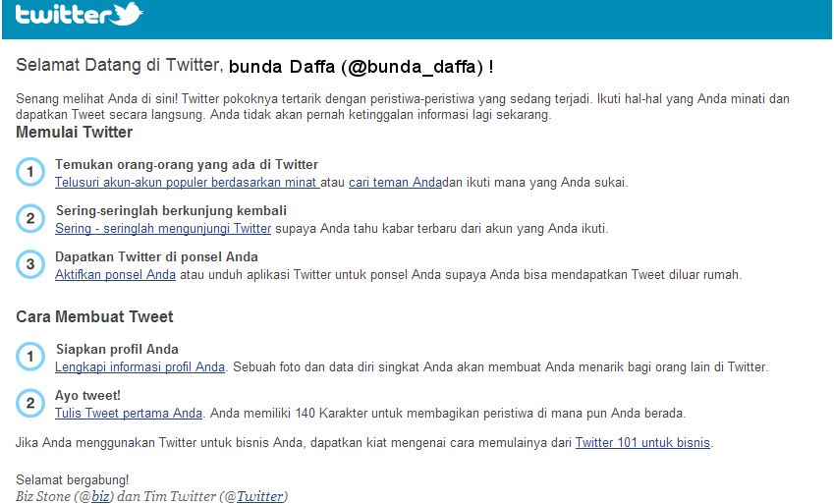
Task: Click the Cara Membuat Tweet heading
Action: [94, 317]
